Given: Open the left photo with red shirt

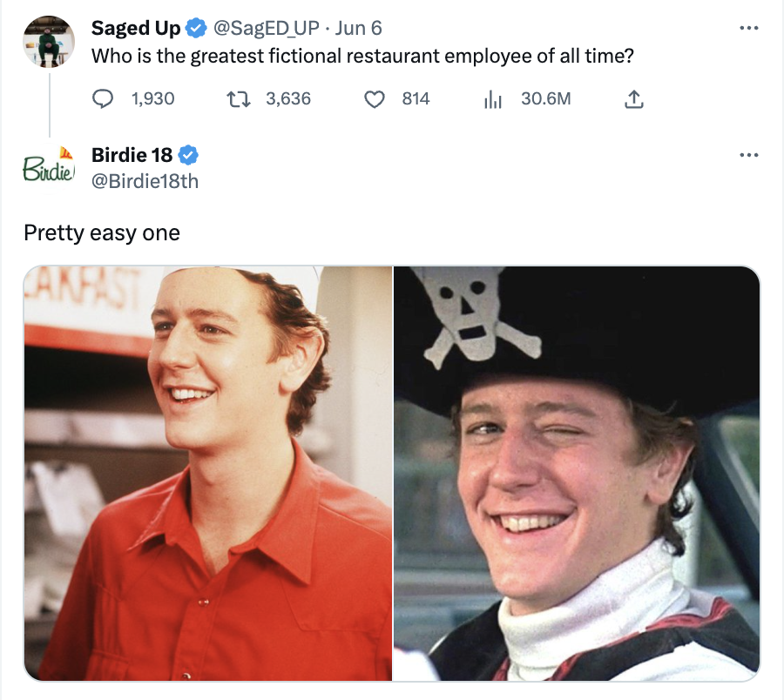Looking at the screenshot, I should [x=208, y=473].
